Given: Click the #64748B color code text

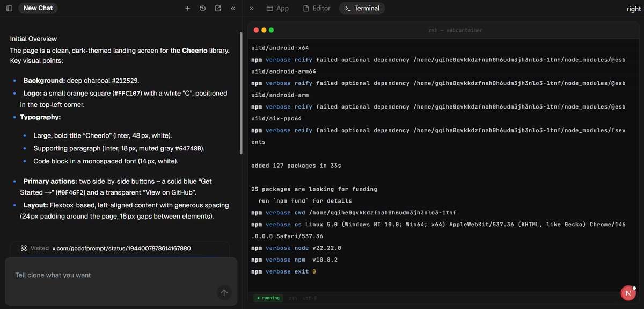Looking at the screenshot, I should 189,149.
